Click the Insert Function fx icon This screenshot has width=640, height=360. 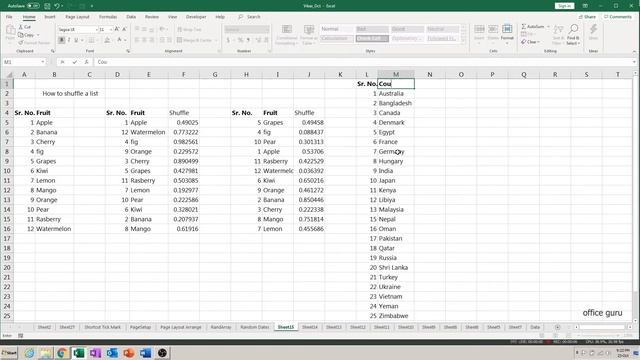point(87,62)
